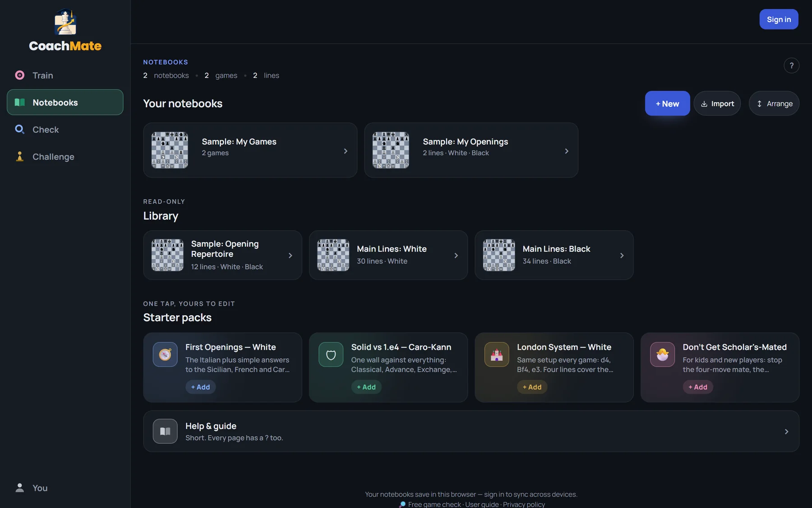The width and height of the screenshot is (812, 508).
Task: Select the Notebooks book icon in sidebar
Action: tap(20, 102)
